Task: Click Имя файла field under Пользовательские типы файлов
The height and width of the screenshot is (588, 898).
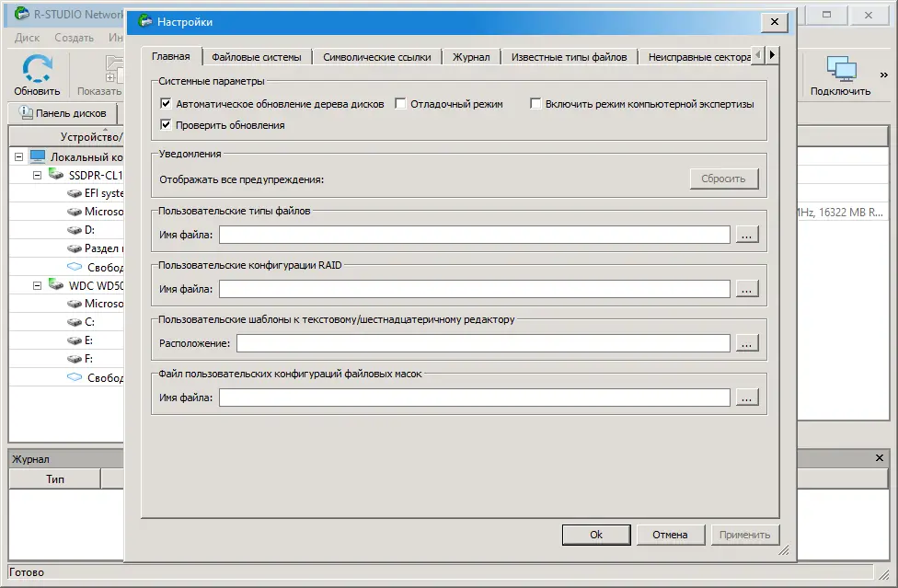Action: (x=474, y=234)
